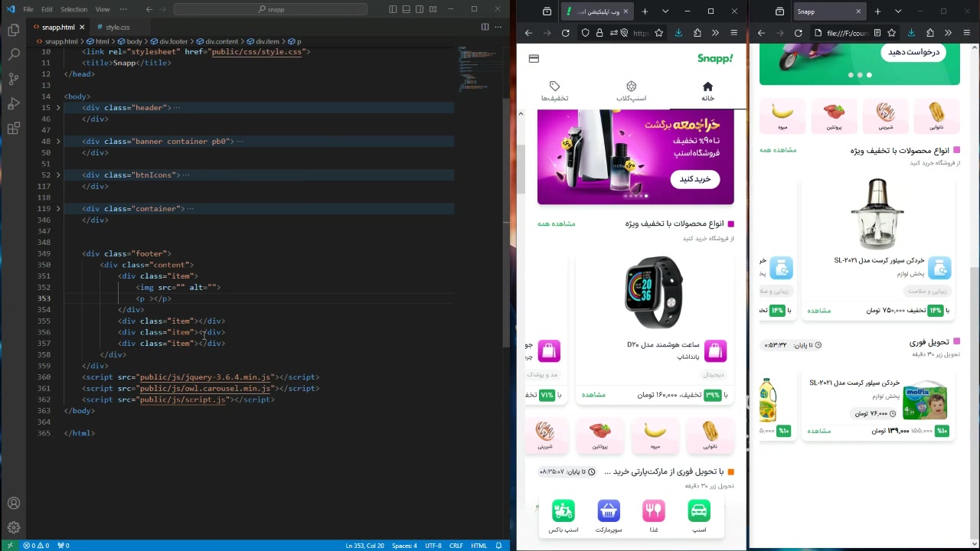Change language mode HTML in status bar
This screenshot has width=980, height=551.
[479, 546]
